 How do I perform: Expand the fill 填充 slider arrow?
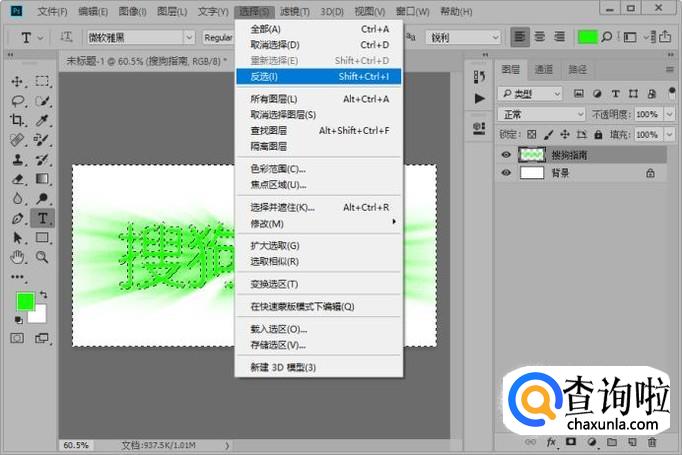click(669, 134)
